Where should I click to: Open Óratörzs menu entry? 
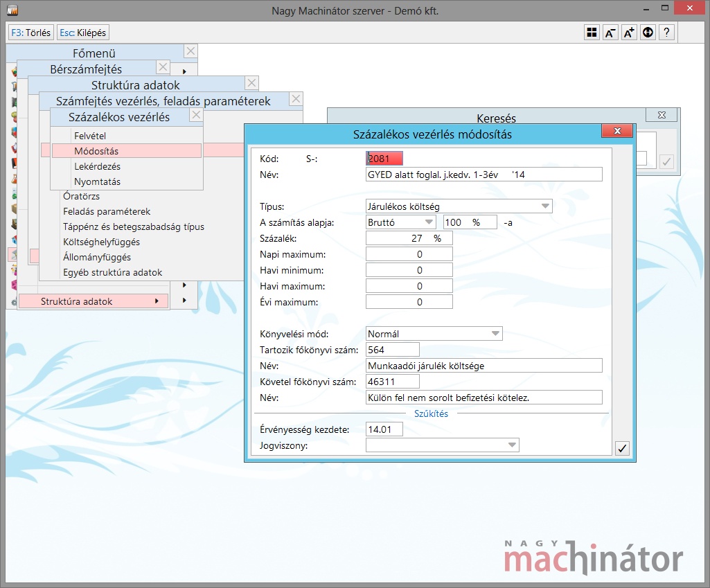click(x=81, y=196)
